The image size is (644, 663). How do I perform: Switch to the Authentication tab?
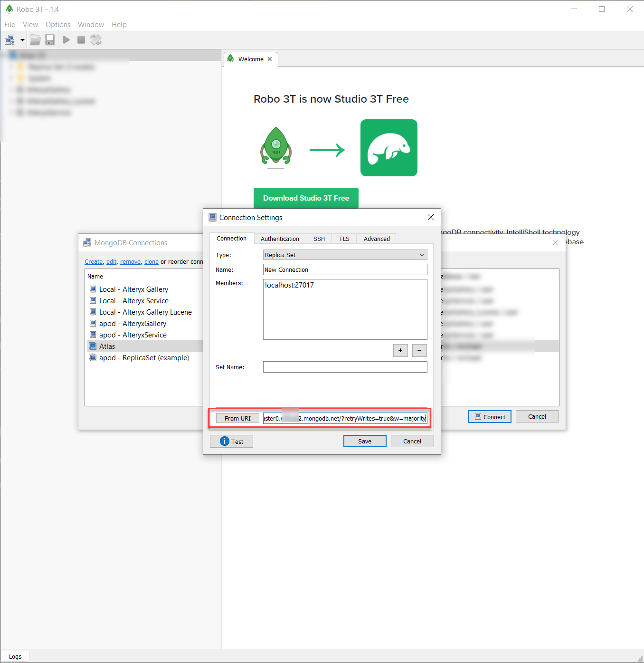click(280, 239)
